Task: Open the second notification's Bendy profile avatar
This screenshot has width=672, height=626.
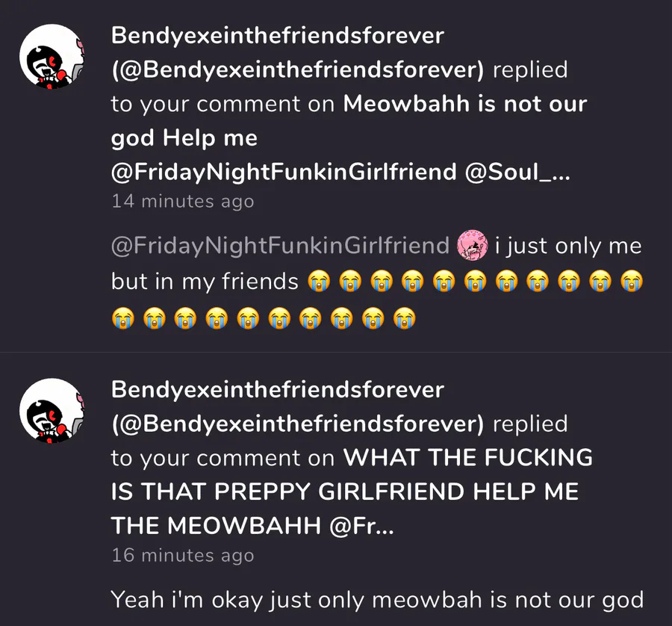Action: [52, 410]
